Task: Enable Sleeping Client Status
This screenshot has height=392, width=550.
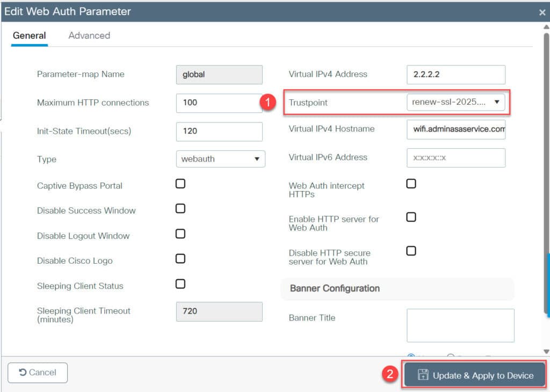Action: 180,284
